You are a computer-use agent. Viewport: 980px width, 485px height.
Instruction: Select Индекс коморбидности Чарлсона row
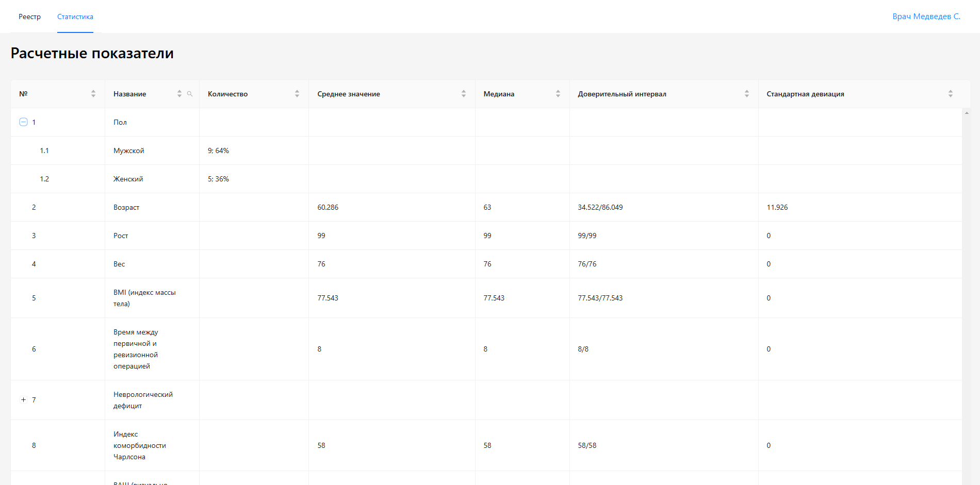[x=139, y=445]
